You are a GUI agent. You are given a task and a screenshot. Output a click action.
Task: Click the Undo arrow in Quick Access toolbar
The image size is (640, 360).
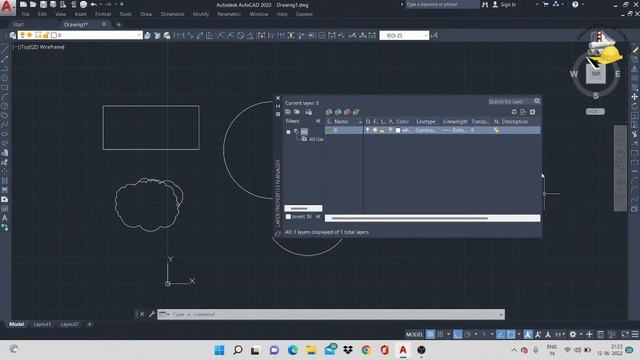pos(93,4)
